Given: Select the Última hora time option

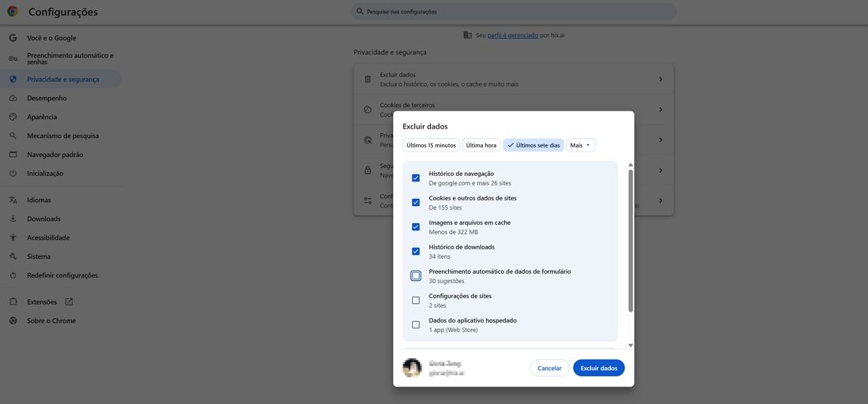Looking at the screenshot, I should 481,145.
